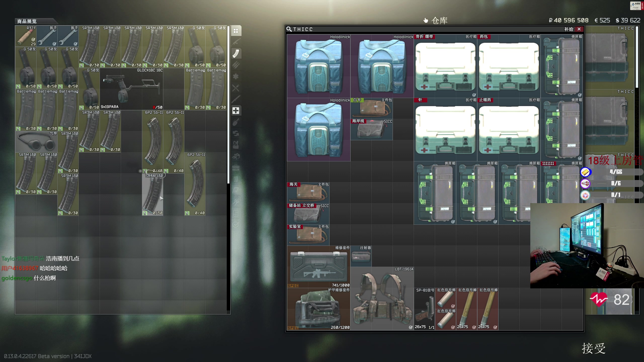Open the 止痛药 tagged medical case
This screenshot has width=644, height=362.
pos(509,129)
